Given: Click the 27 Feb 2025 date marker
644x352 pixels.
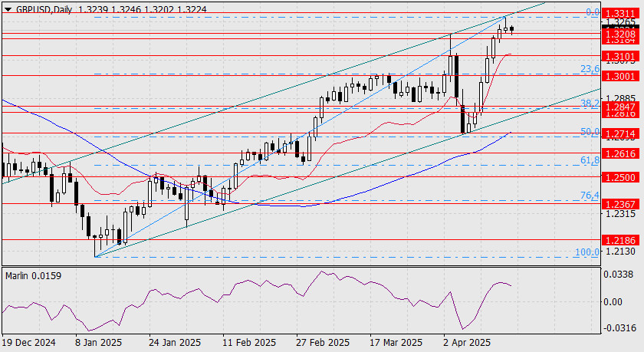Looking at the screenshot, I should pyautogui.click(x=323, y=343).
